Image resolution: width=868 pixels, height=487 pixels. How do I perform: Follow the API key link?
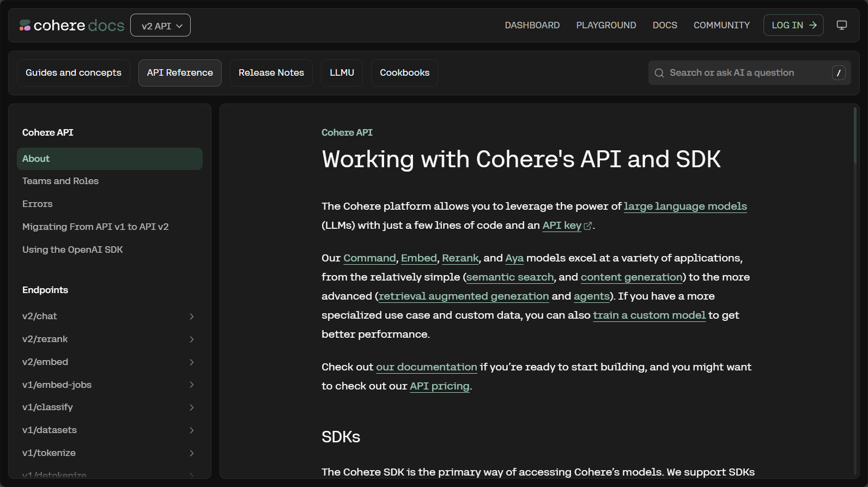[562, 226]
